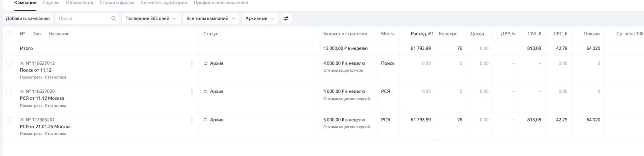Click archive folder icon in first row status
The height and width of the screenshot is (156, 644).
click(x=205, y=63)
